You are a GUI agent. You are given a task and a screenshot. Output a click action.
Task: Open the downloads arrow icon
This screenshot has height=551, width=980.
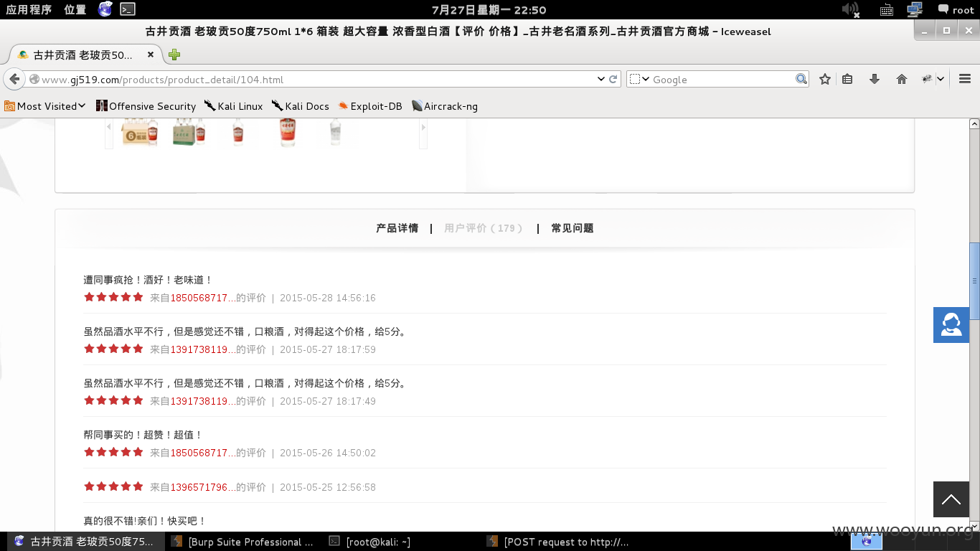pyautogui.click(x=874, y=80)
